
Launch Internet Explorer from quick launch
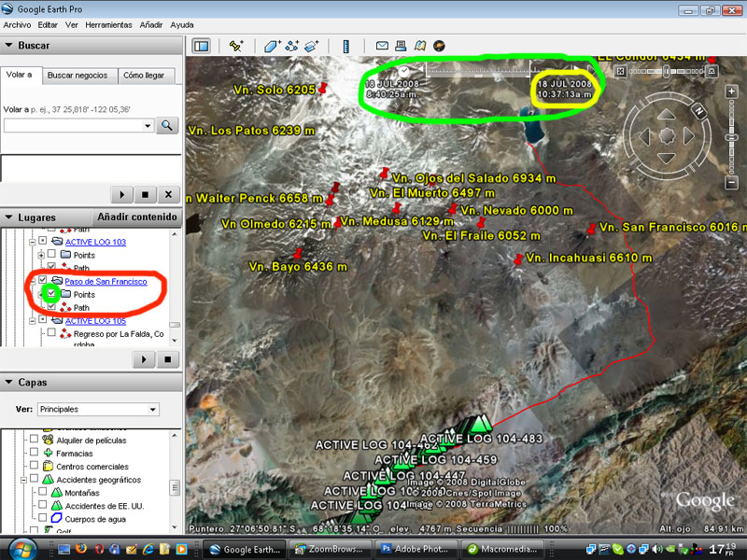[148, 550]
